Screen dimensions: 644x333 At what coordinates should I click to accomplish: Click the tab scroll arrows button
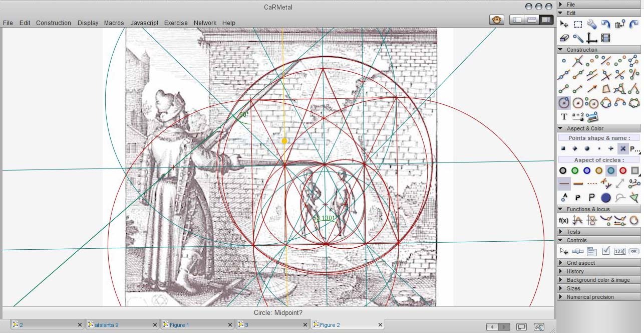[x=498, y=327]
